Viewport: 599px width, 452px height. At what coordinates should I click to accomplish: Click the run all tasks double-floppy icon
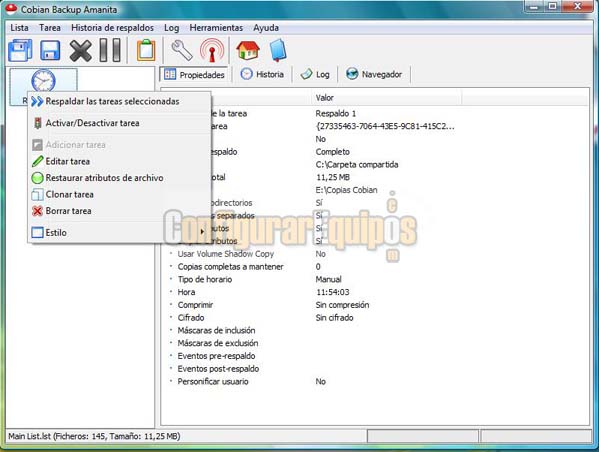pyautogui.click(x=20, y=50)
